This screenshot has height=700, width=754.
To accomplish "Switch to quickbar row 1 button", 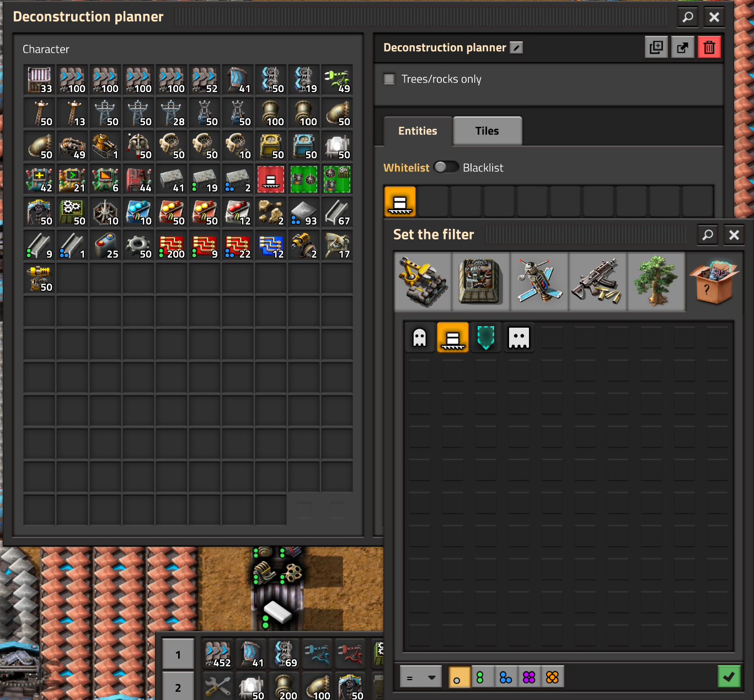I will (x=178, y=655).
